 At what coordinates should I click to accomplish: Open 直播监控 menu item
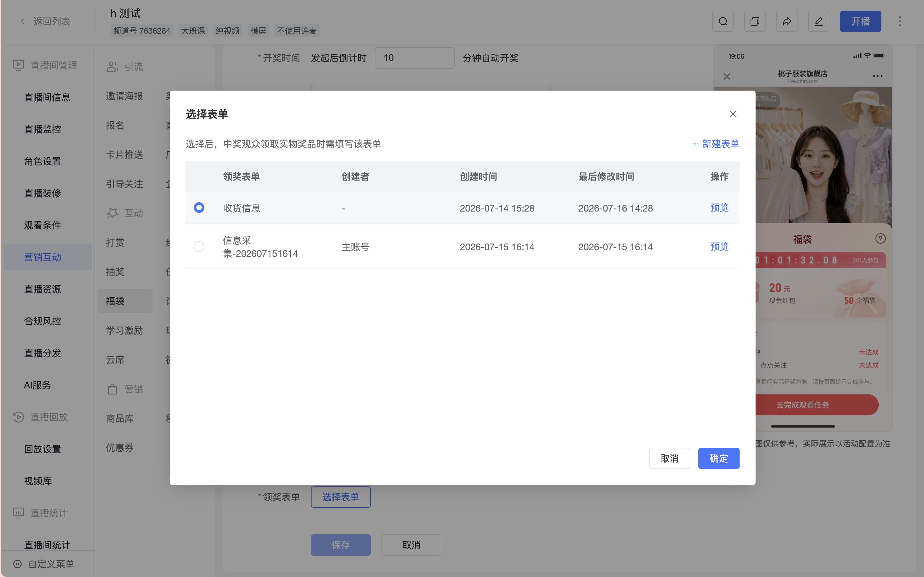tap(43, 129)
